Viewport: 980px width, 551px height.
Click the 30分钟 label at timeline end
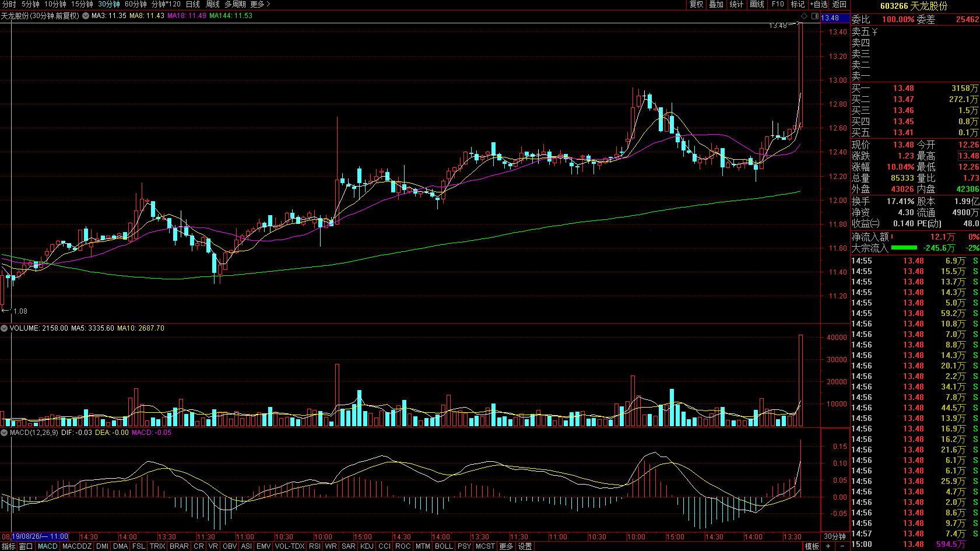(x=835, y=536)
